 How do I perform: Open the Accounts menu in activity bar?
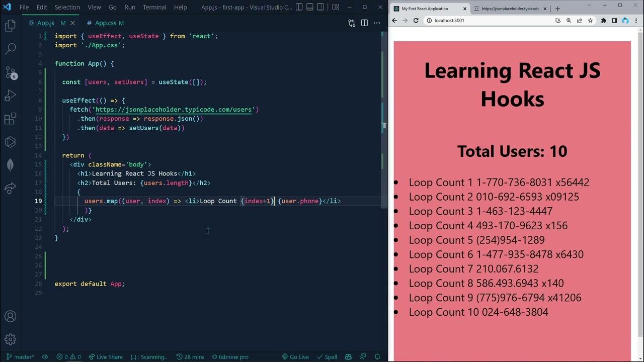10,317
